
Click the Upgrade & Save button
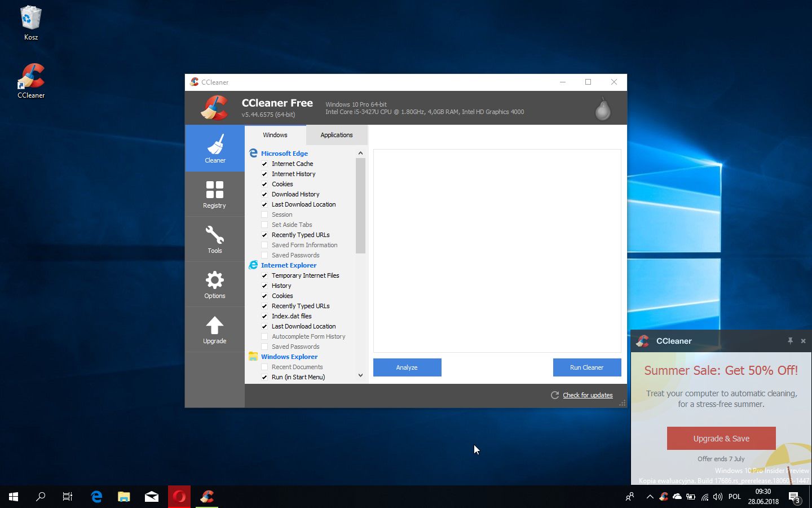[x=721, y=439]
